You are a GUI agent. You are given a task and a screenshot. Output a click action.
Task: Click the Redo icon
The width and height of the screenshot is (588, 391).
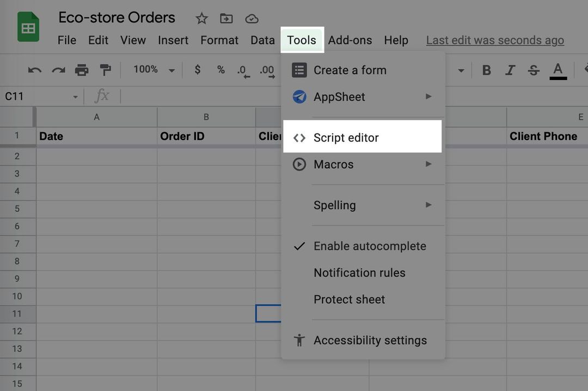pyautogui.click(x=59, y=69)
